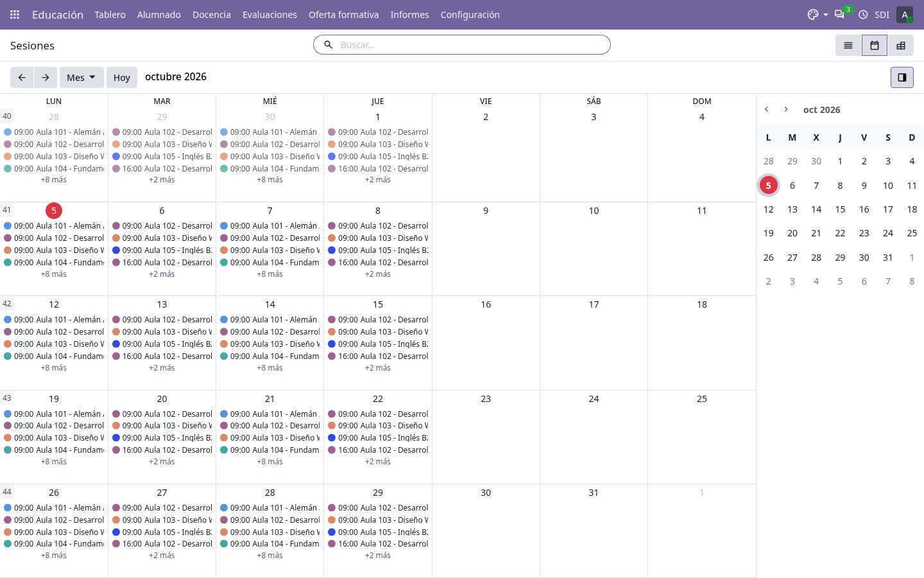Switch to list view icon
Viewport: 924px width, 578px height.
[848, 45]
